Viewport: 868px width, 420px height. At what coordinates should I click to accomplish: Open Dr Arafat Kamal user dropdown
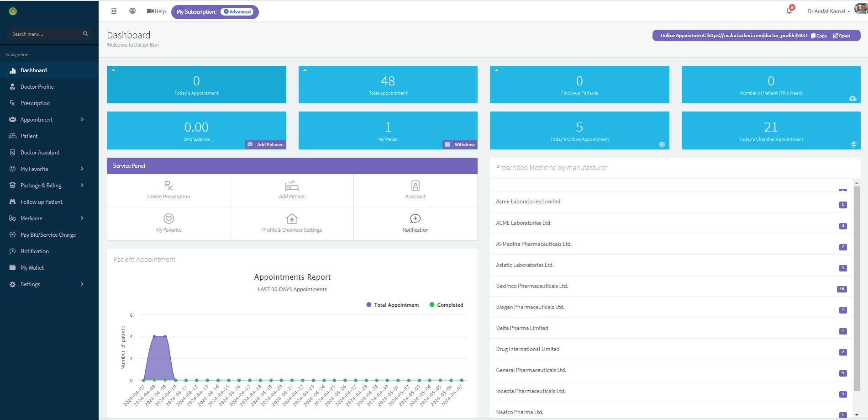(828, 11)
